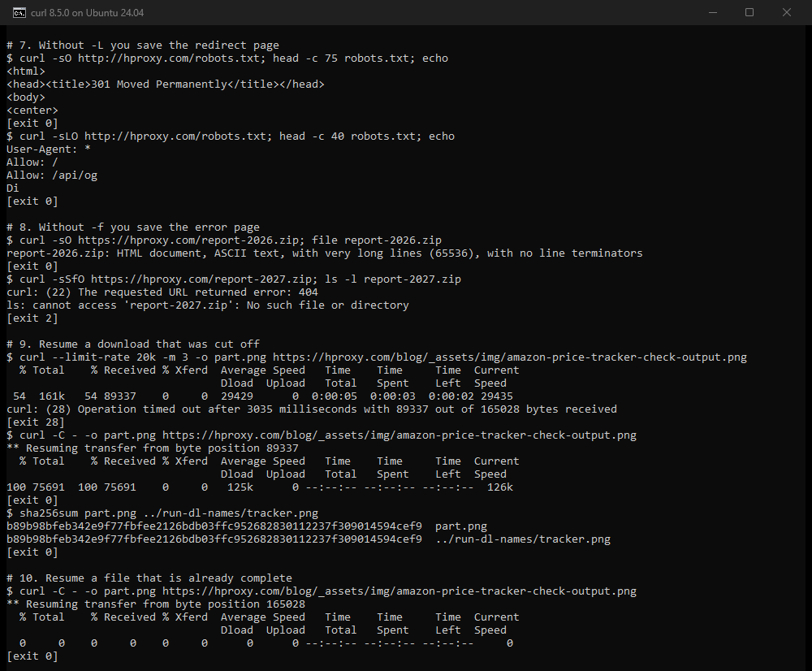
Task: Click the "report-2026.zip: HTML document" file output line
Action: [324, 253]
